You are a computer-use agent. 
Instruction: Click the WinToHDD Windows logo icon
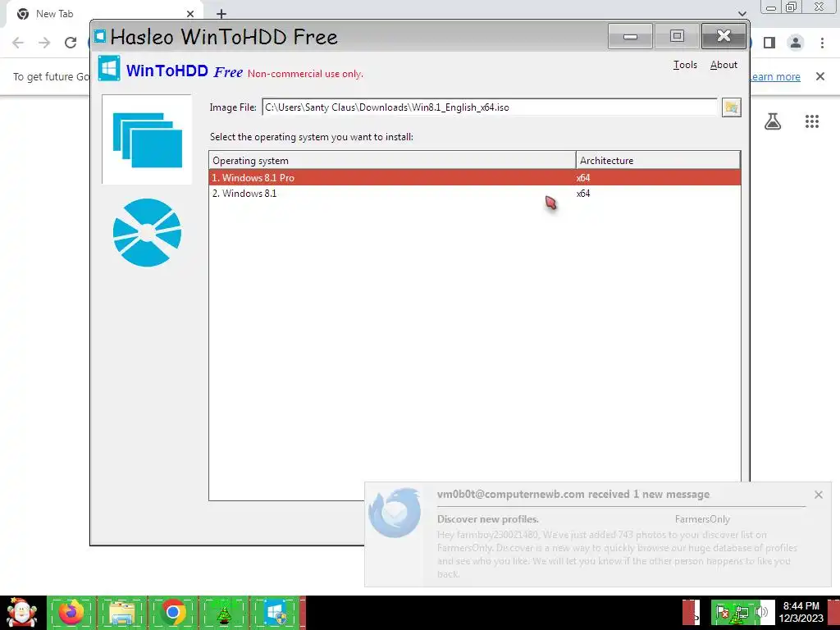[x=109, y=69]
